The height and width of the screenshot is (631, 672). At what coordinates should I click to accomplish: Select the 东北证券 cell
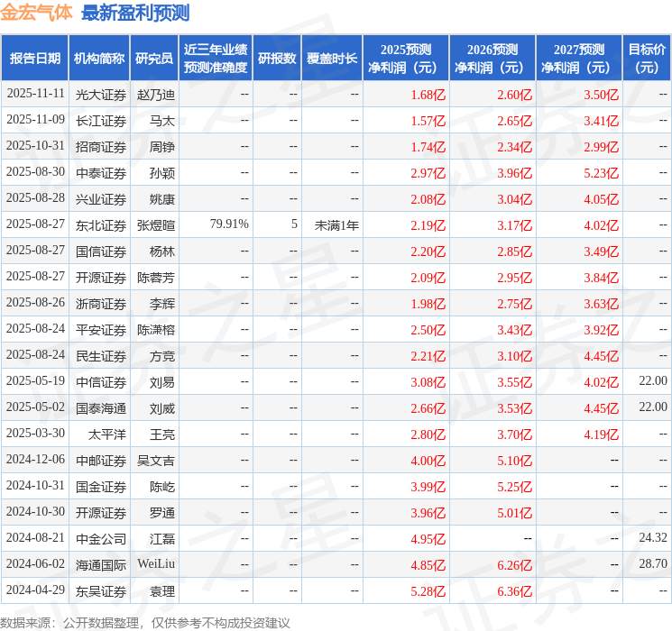pos(101,225)
